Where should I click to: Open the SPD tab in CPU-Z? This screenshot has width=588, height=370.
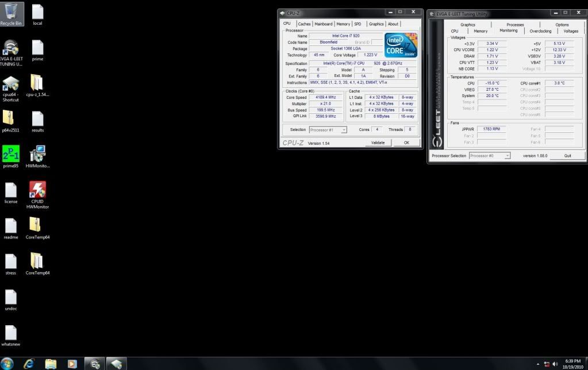click(358, 24)
